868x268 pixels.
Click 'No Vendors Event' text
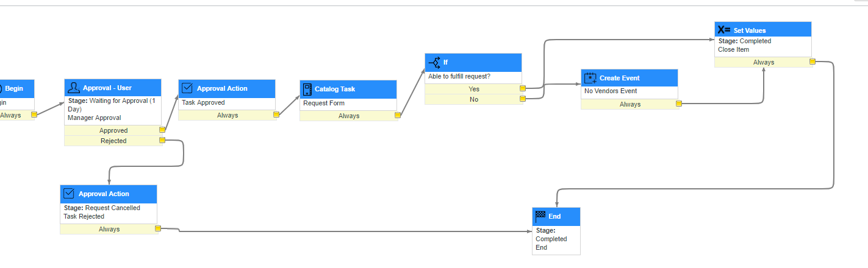[611, 91]
